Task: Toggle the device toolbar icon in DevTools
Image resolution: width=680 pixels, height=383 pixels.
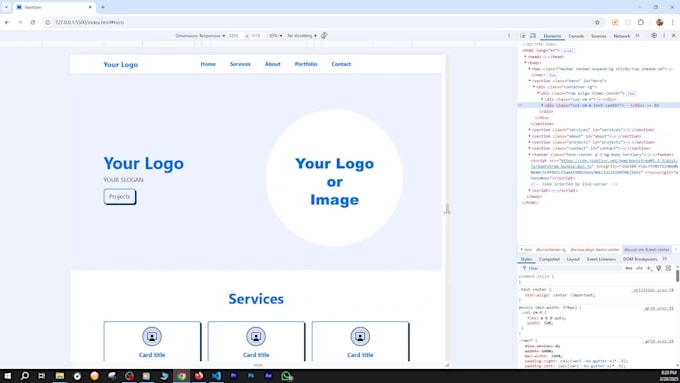Action: (x=533, y=36)
